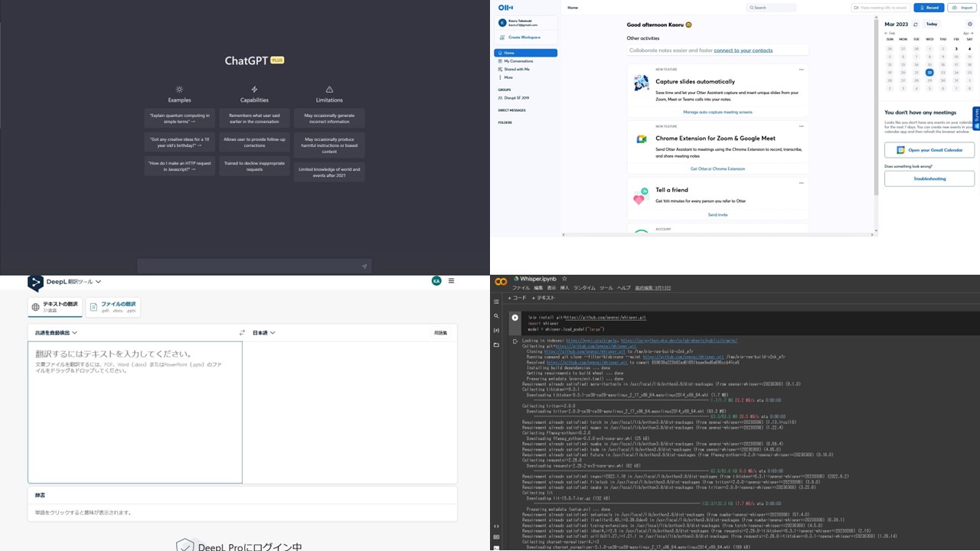
Task: Switch to テキストの翻訳 tab in DeepL
Action: point(55,307)
